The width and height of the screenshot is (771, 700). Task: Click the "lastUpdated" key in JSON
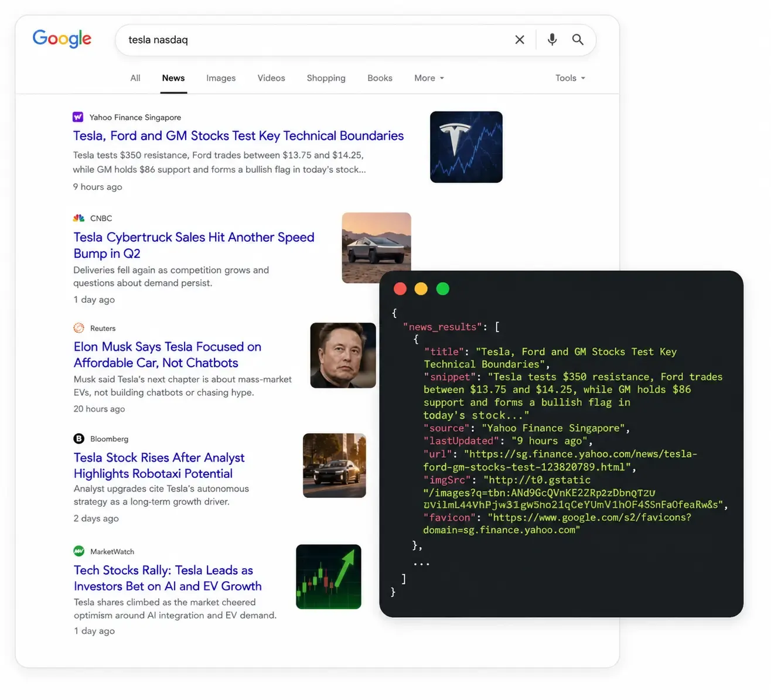pyautogui.click(x=462, y=441)
